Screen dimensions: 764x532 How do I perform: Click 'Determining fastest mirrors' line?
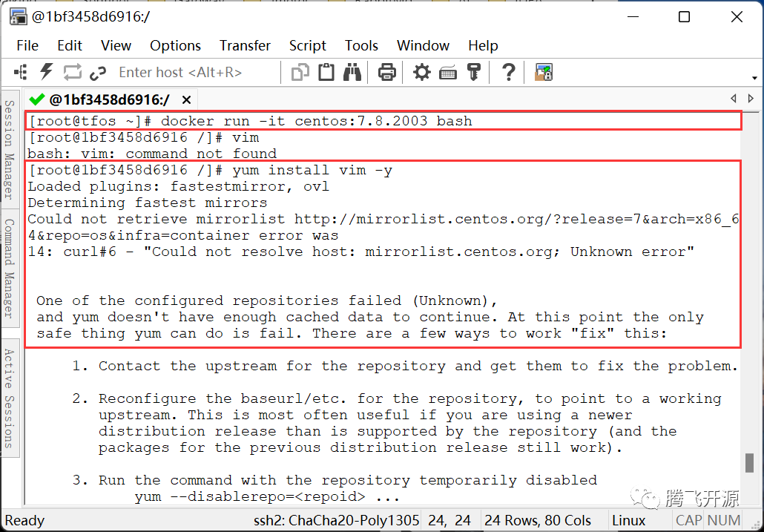[x=148, y=203]
